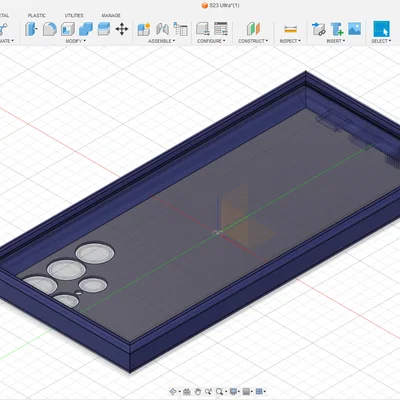Click the Insert image icon

(x=355, y=29)
